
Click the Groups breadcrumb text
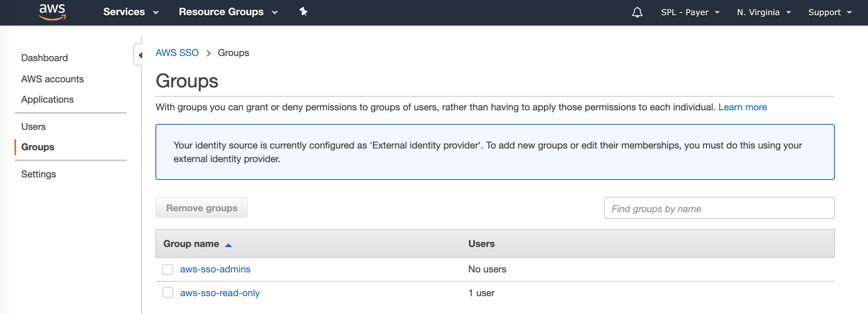[234, 53]
